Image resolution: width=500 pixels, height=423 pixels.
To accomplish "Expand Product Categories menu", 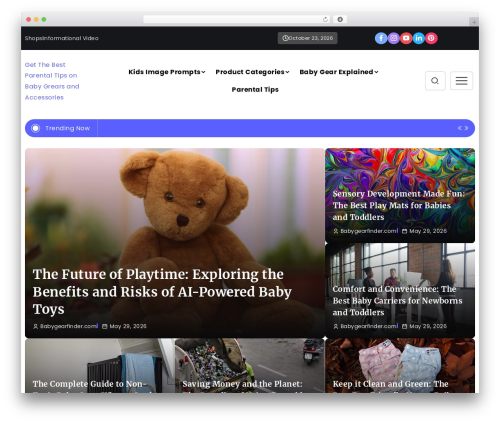I will pyautogui.click(x=252, y=72).
